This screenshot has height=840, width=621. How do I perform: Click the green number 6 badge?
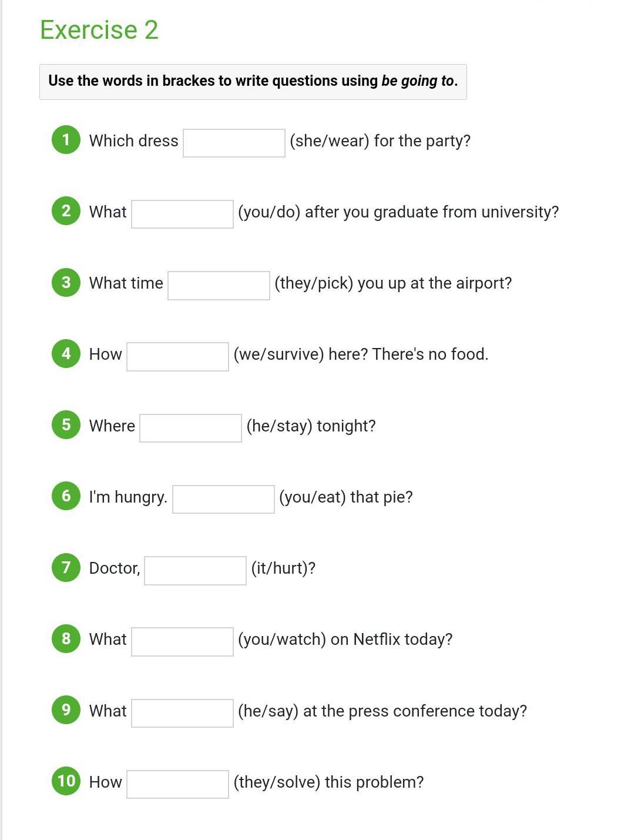pyautogui.click(x=66, y=496)
